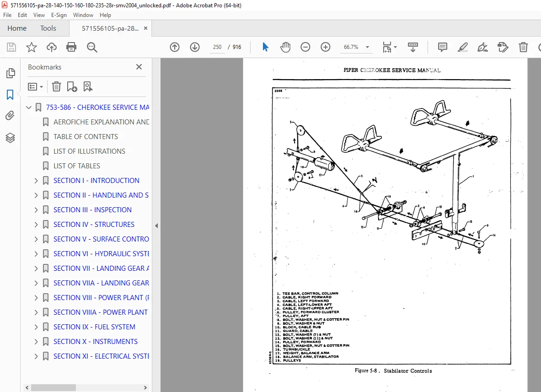The width and height of the screenshot is (541, 392).
Task: Collapse the navigation pane arrow
Action: (x=156, y=226)
